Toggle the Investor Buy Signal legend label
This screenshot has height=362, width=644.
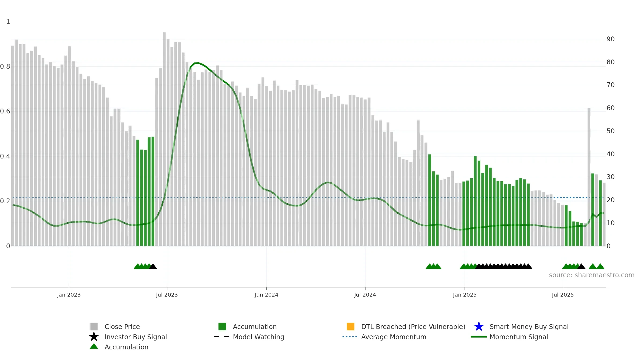coord(136,337)
